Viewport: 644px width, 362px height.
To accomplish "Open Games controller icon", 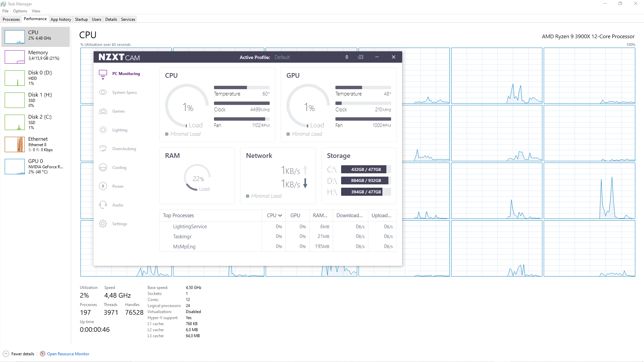I will tap(103, 111).
